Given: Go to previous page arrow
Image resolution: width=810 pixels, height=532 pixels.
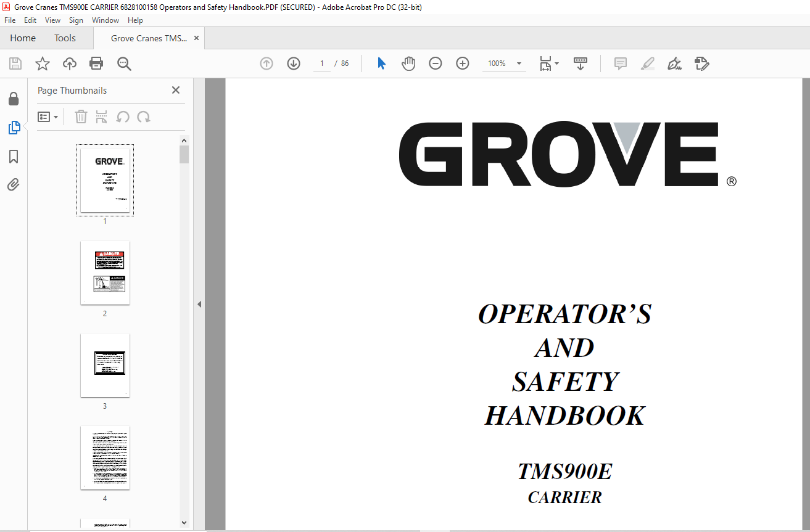Looking at the screenshot, I should [x=267, y=63].
